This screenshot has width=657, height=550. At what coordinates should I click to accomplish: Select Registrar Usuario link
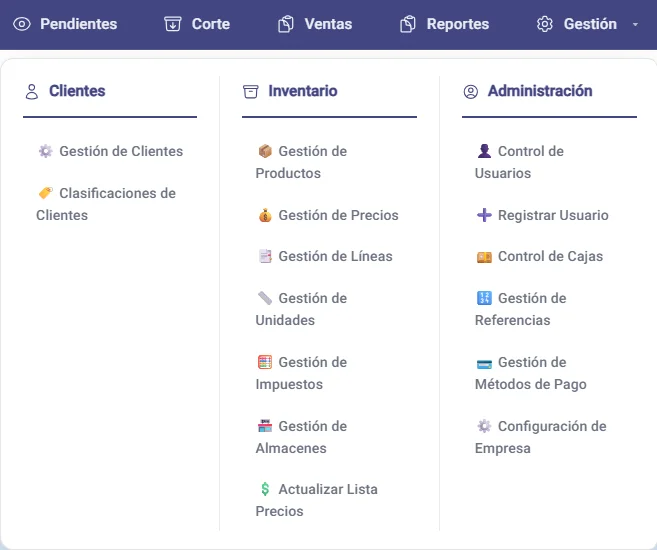click(x=542, y=215)
